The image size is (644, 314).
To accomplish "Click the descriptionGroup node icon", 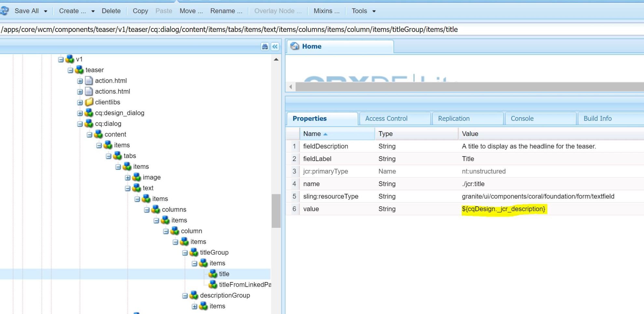I will pyautogui.click(x=194, y=295).
